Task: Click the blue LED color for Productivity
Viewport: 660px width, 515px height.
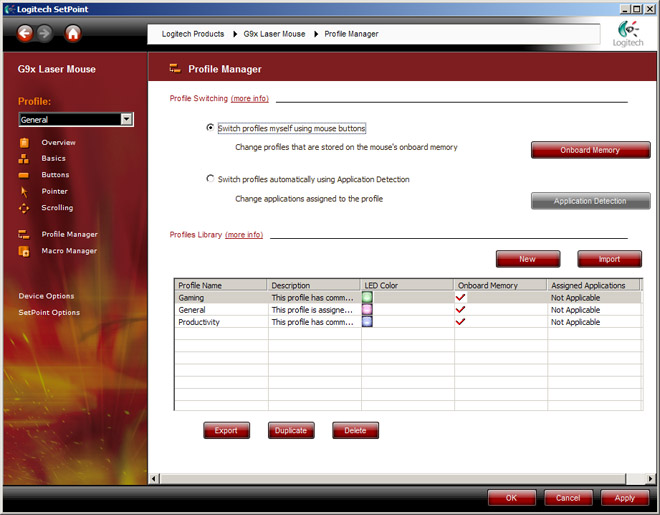Action: coord(367,322)
